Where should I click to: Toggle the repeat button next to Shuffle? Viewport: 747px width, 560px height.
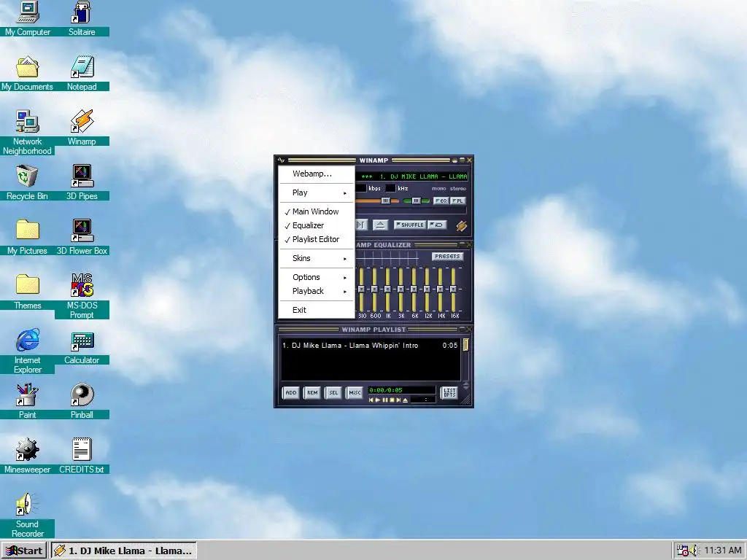tap(437, 225)
